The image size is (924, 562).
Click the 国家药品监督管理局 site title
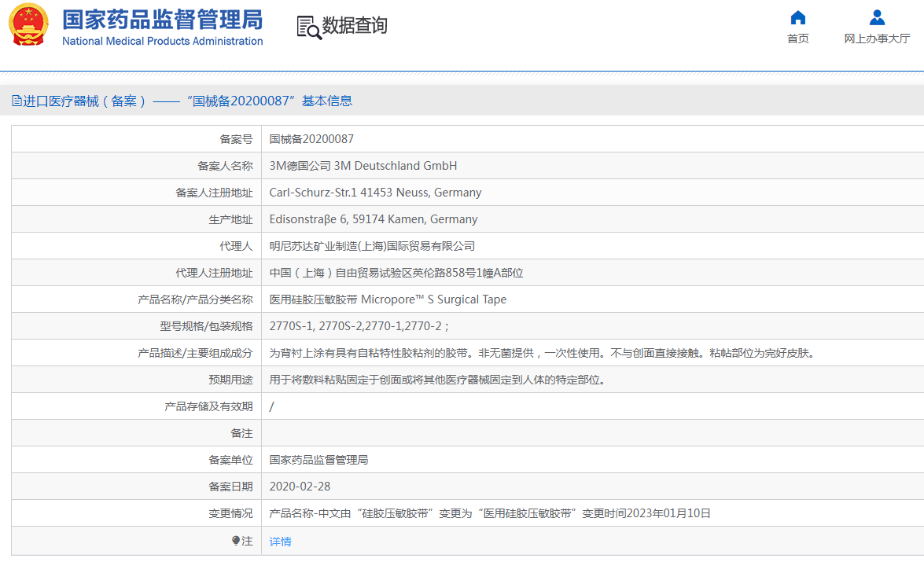[162, 19]
